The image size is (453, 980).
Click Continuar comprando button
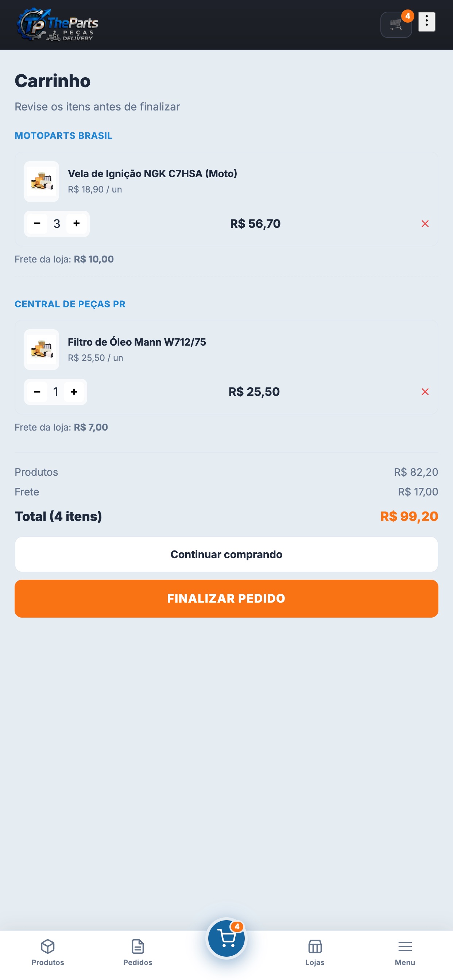coord(226,554)
